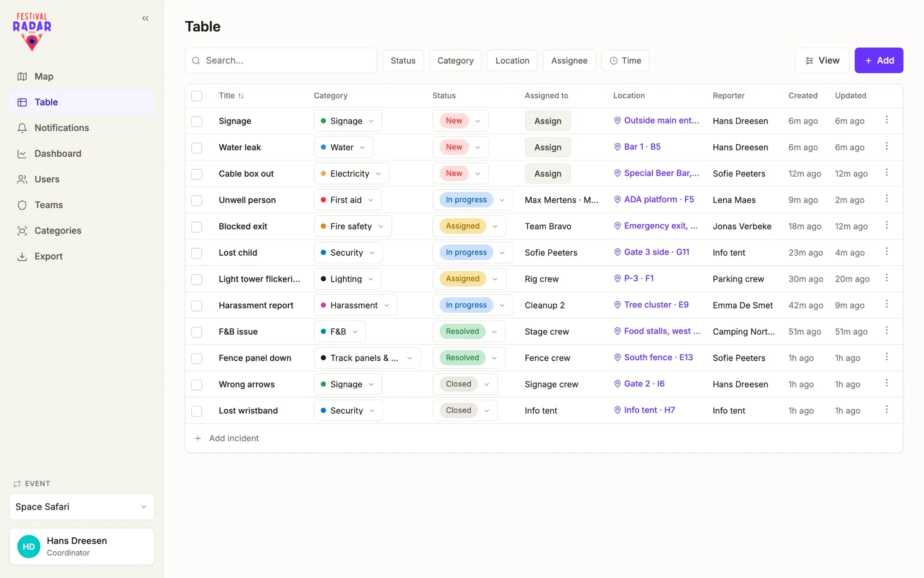Image resolution: width=924 pixels, height=578 pixels.
Task: Sort by Title column arrows icon
Action: click(241, 96)
